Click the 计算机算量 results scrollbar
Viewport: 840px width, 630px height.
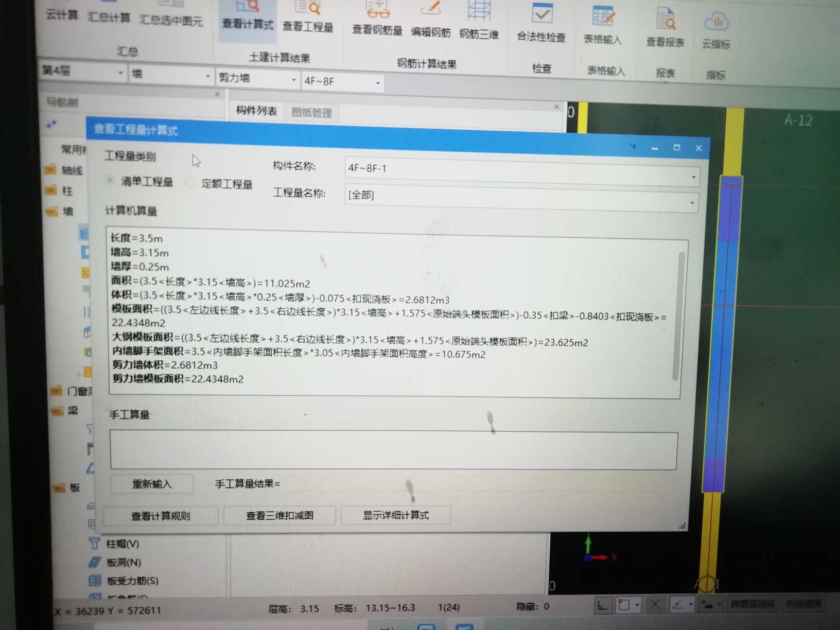pyautogui.click(x=678, y=317)
